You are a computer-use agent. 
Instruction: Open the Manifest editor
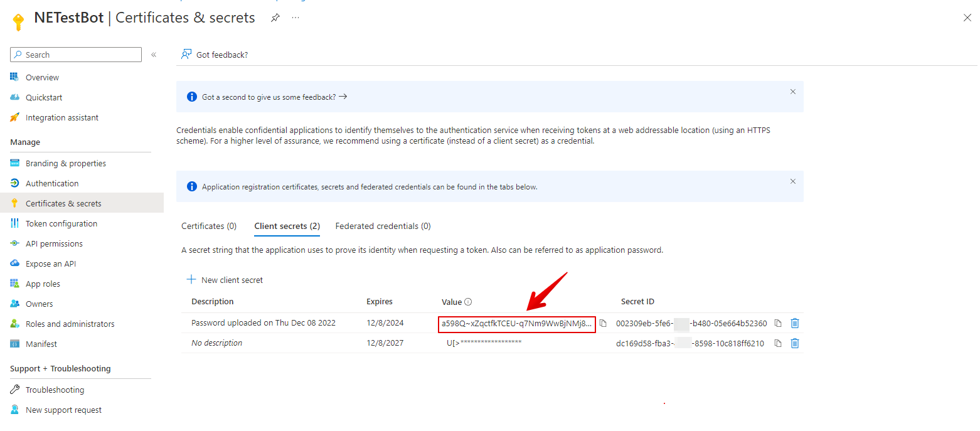pos(41,344)
